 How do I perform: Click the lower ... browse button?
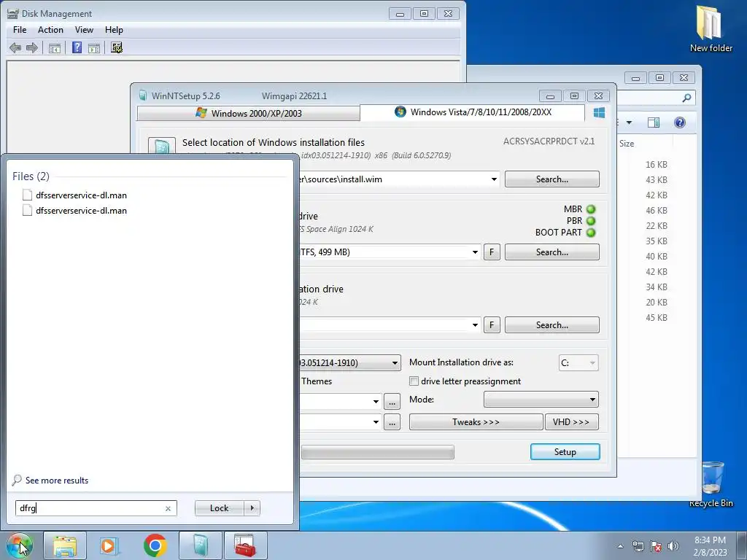392,422
